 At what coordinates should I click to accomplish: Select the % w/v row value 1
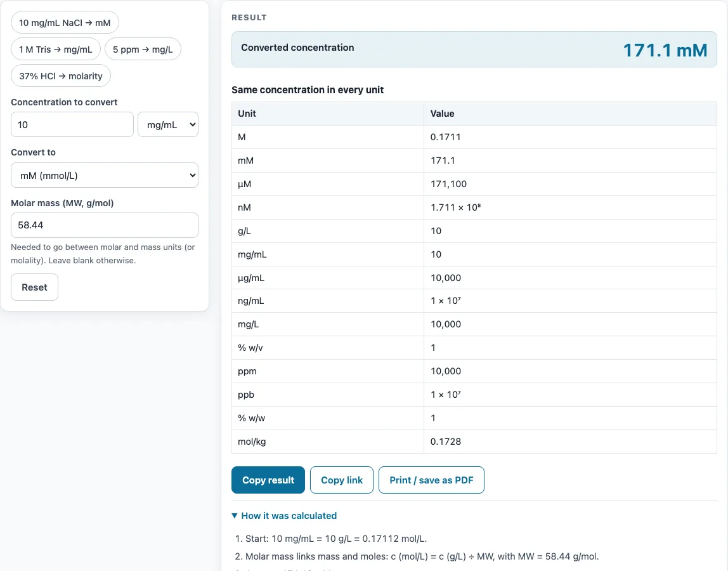tap(433, 348)
